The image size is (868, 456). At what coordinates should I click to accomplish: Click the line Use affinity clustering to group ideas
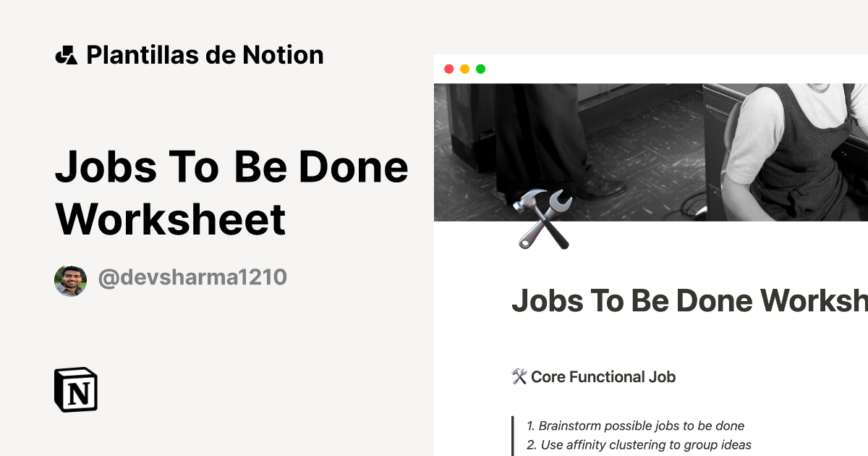click(x=639, y=444)
